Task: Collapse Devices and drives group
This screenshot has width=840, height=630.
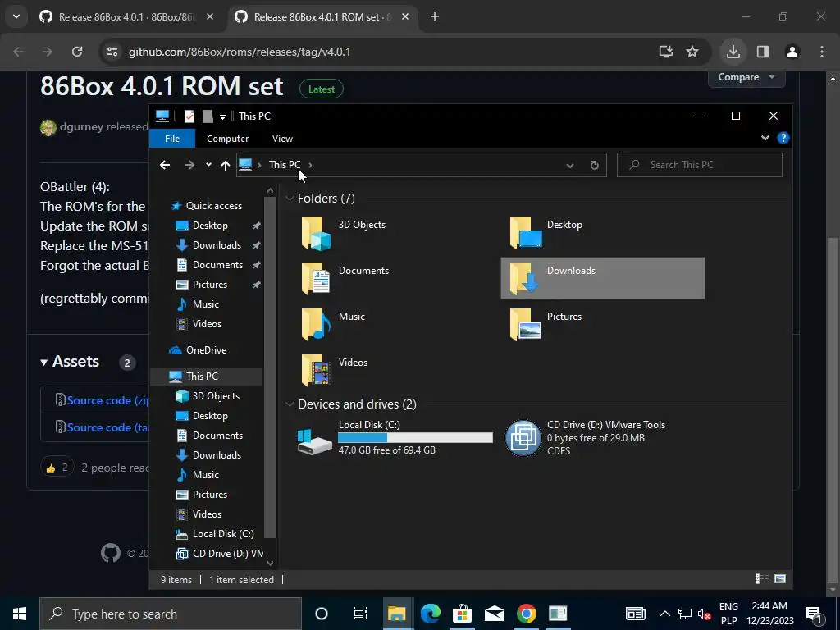Action: (x=290, y=404)
